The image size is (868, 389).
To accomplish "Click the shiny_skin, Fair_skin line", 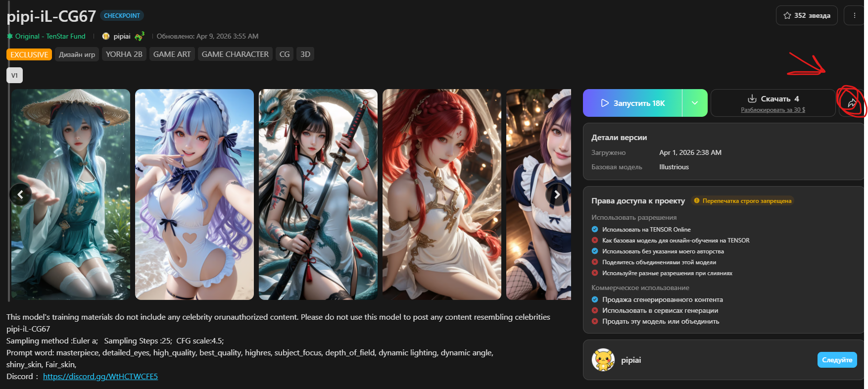I will pos(42,365).
